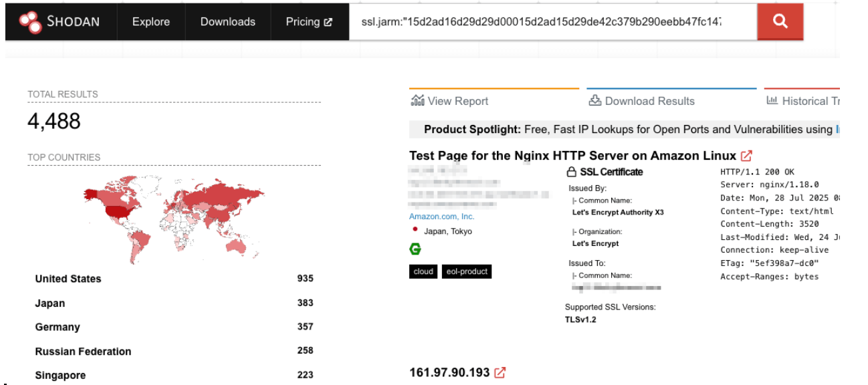Go to Pricing page
Viewport: 868px width, 385px height.
pos(309,21)
